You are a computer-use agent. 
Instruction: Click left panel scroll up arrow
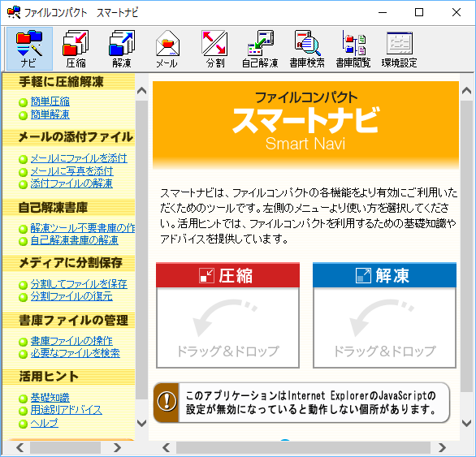(142, 91)
